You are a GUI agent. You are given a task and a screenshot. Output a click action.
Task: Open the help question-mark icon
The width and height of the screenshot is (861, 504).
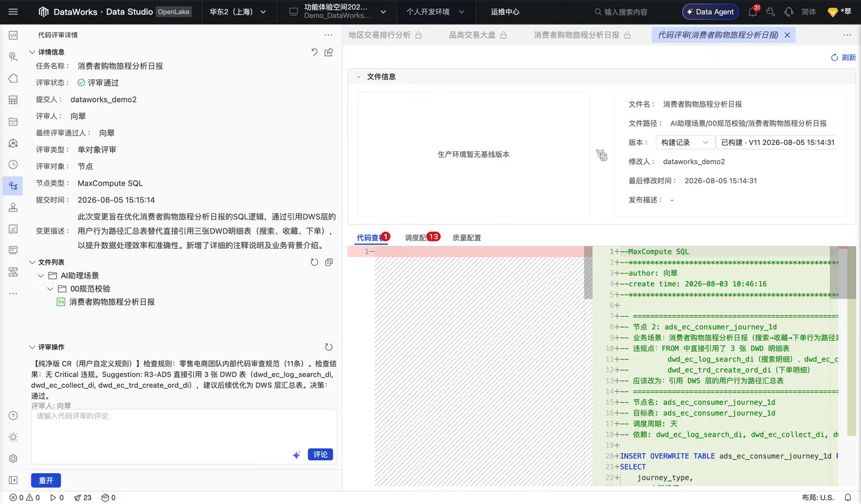(13, 415)
